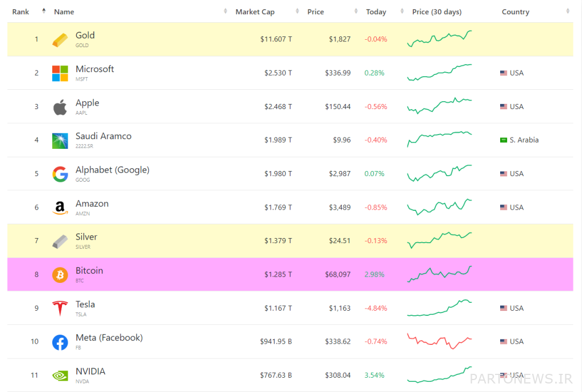Click the Rank column header
Viewport: 582px width, 392px height.
click(20, 12)
